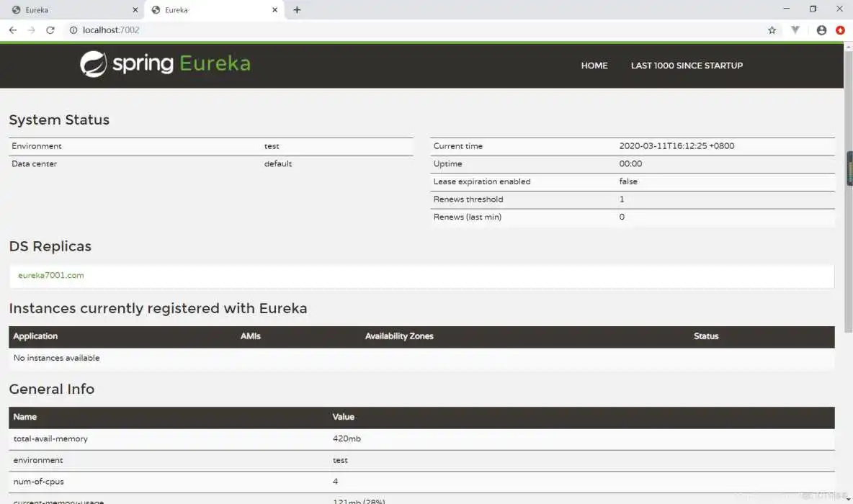Click the forward navigation arrow
This screenshot has width=853, height=504.
tap(31, 30)
